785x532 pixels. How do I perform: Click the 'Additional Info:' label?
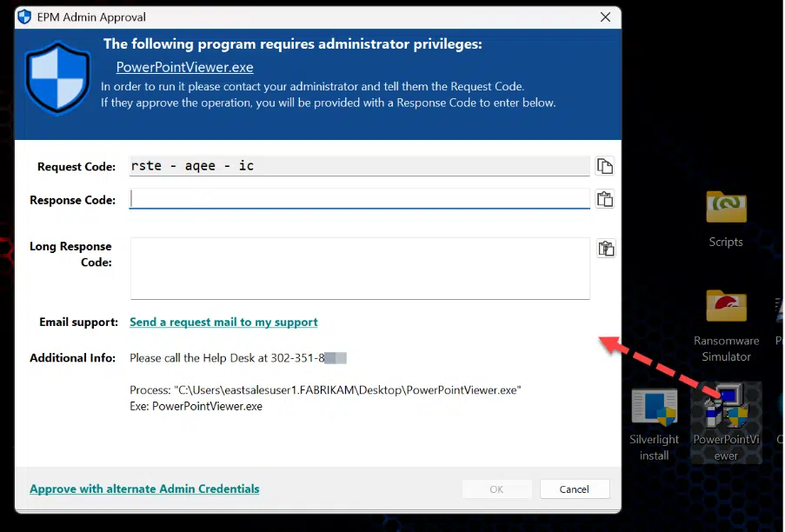click(x=73, y=358)
